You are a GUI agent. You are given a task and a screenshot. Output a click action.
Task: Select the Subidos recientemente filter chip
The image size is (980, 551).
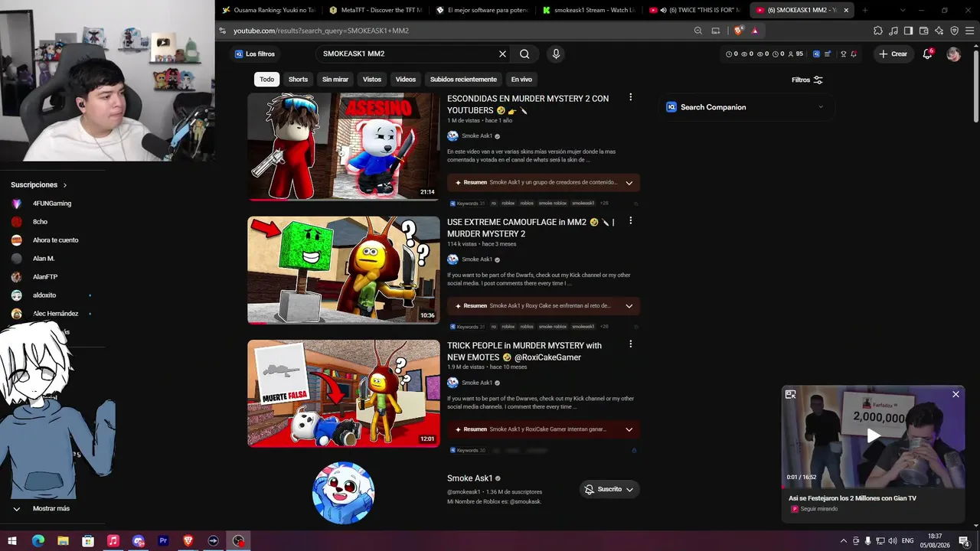[x=463, y=80]
